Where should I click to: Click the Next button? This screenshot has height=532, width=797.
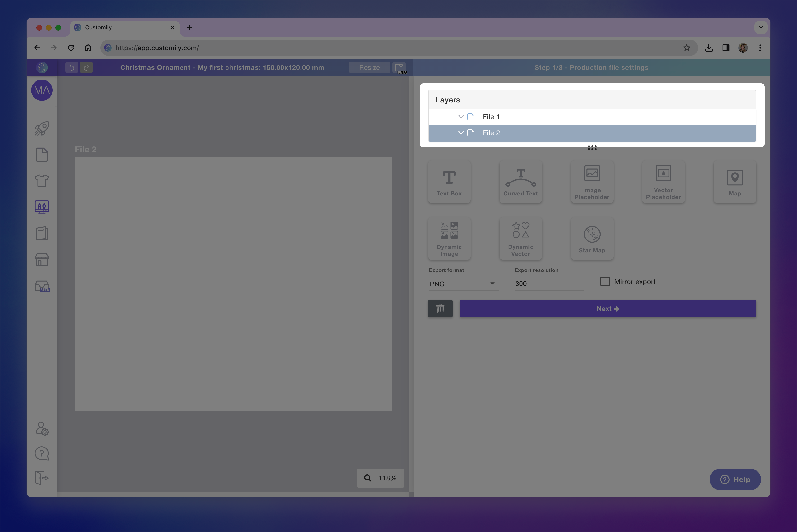[x=607, y=308]
